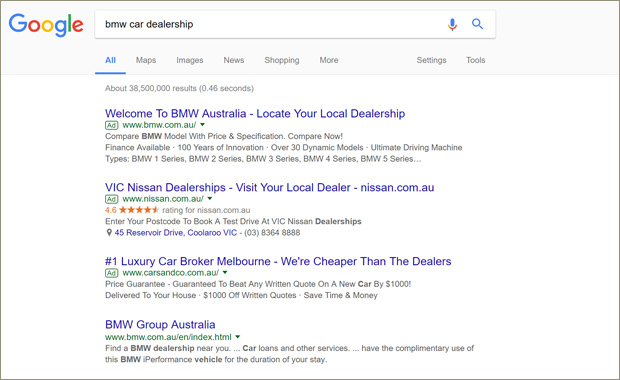Switch to the Maps tab

146,60
